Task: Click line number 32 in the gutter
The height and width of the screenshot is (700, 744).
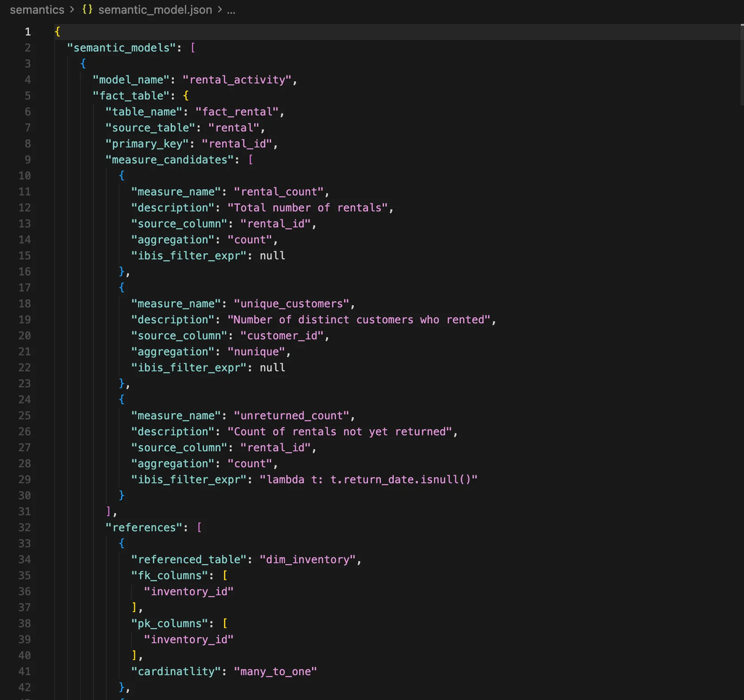Action: coord(25,527)
